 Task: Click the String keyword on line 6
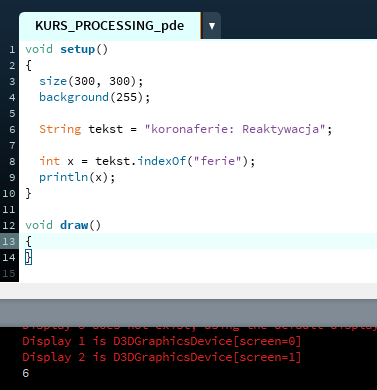pyautogui.click(x=60, y=129)
